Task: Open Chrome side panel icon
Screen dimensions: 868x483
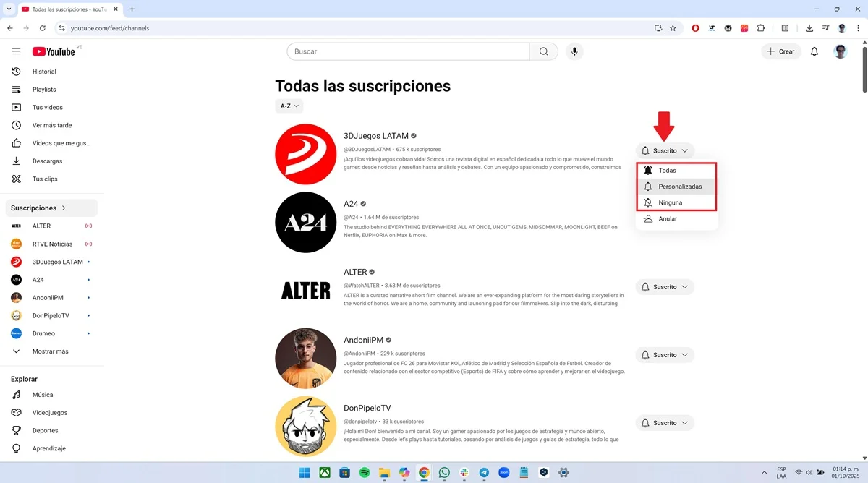Action: (x=785, y=28)
